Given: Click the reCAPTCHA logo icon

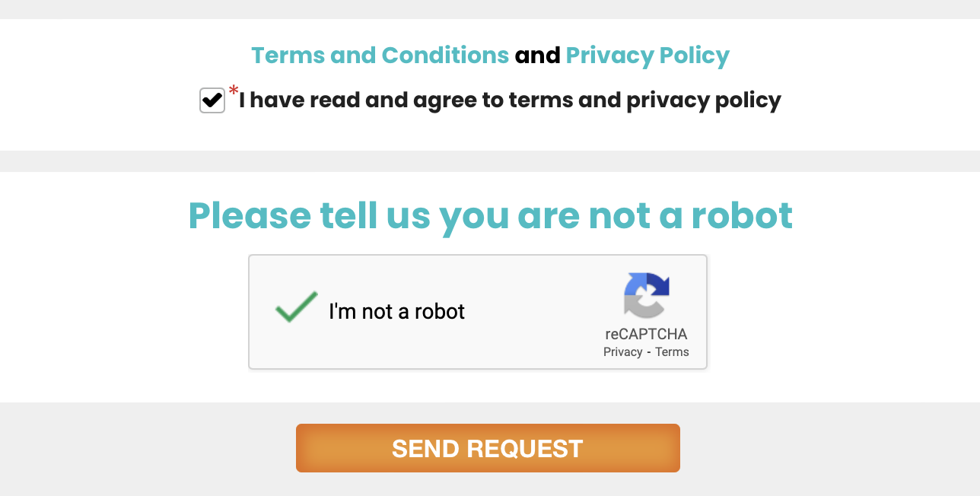Looking at the screenshot, I should click(x=647, y=295).
